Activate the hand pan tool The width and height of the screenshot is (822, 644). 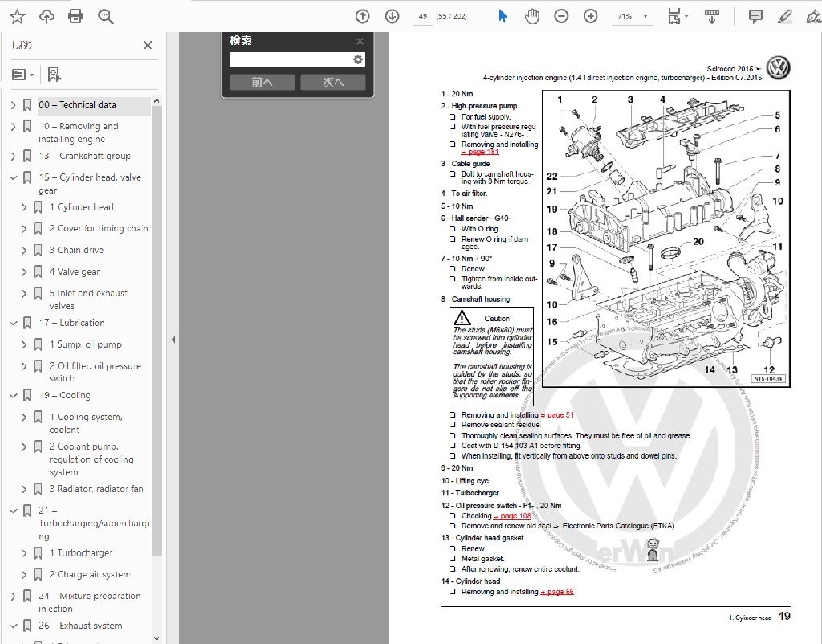[x=532, y=17]
